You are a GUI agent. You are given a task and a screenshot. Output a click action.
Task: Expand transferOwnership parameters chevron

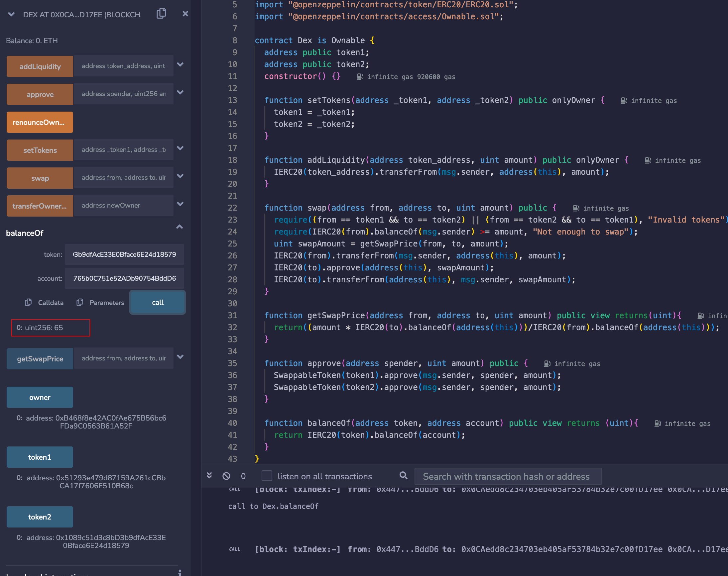180,204
